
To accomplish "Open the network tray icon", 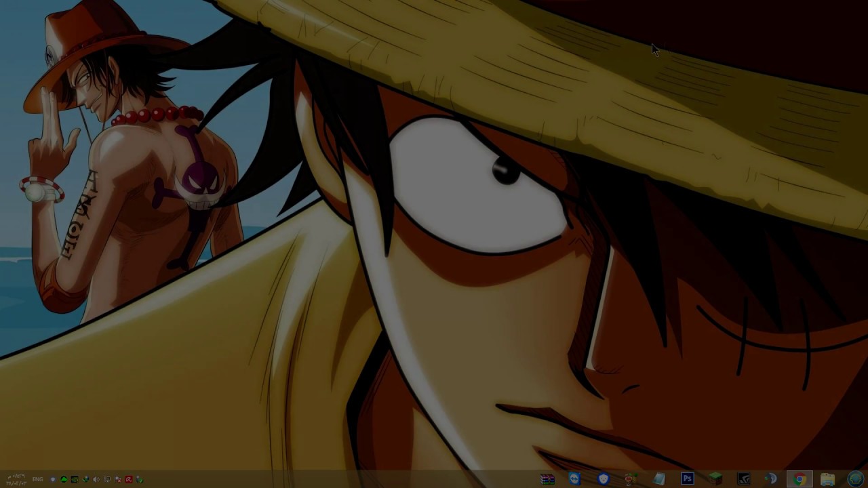I will click(x=107, y=479).
